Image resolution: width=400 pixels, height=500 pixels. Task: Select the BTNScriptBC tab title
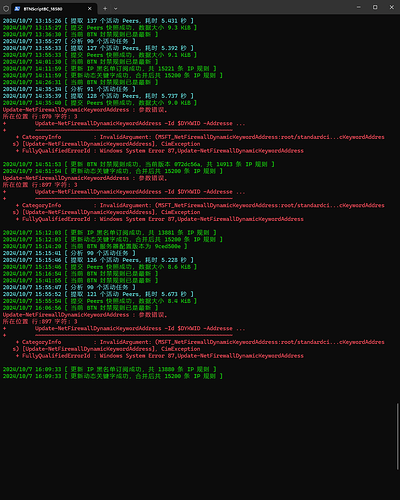point(43,9)
